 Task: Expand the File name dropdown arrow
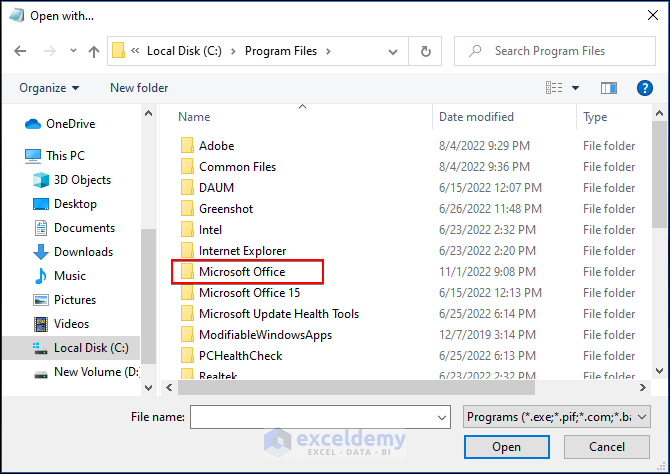(x=442, y=418)
